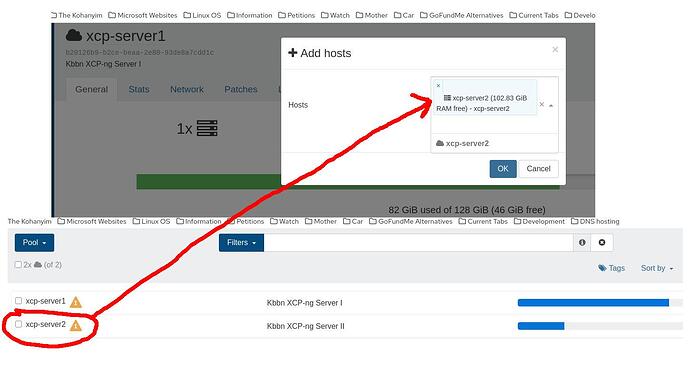Image resolution: width=690 pixels, height=374 pixels.
Task: Expand the Sort by dropdown
Action: 657,268
